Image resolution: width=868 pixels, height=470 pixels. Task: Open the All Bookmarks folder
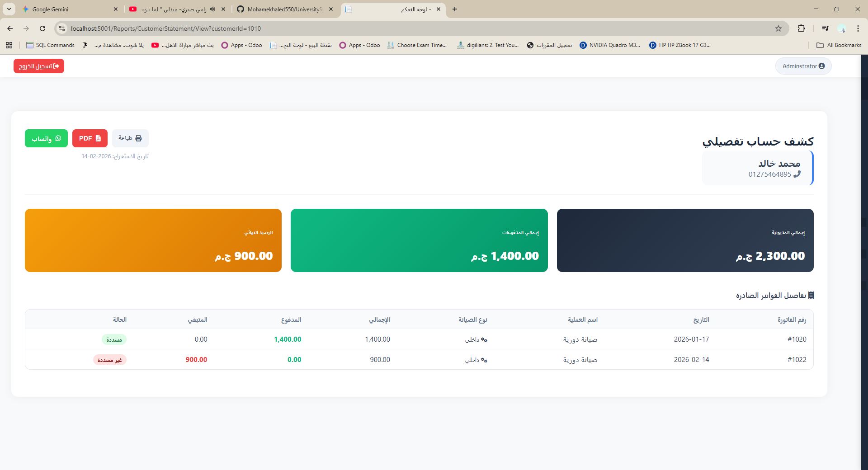(839, 45)
